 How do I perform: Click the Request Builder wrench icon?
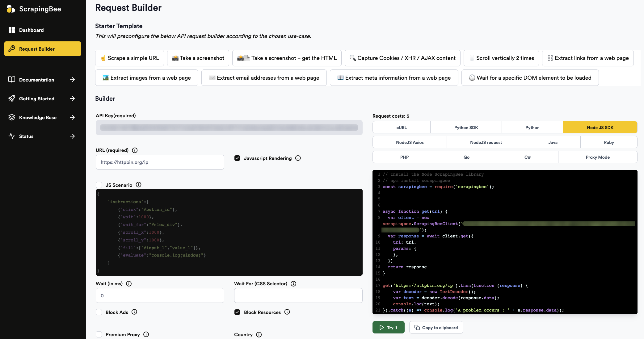coord(12,48)
